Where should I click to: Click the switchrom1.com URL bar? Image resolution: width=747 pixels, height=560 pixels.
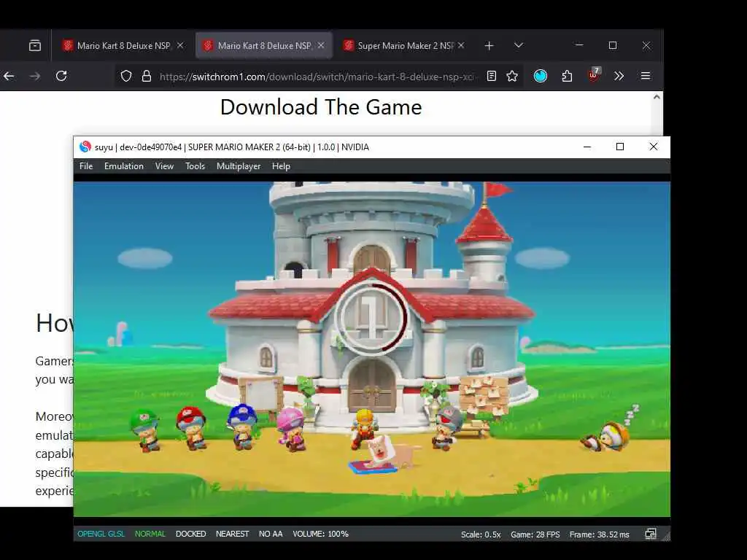(317, 77)
